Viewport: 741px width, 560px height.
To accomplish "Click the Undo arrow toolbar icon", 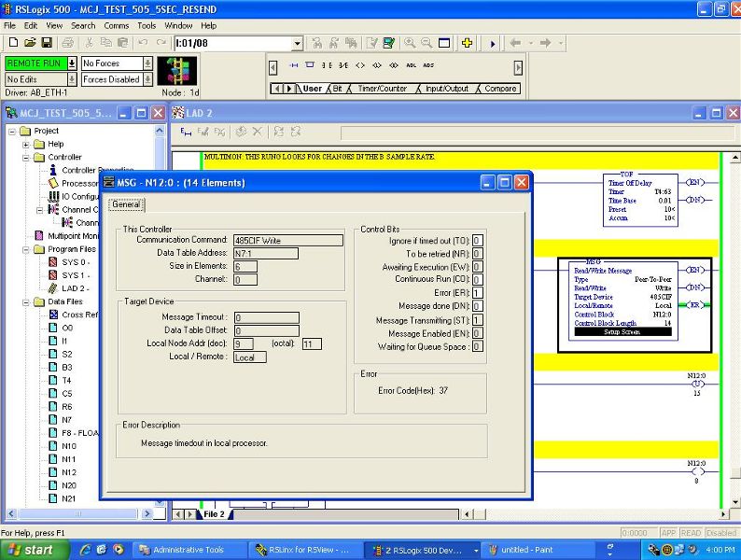I will pos(143,43).
